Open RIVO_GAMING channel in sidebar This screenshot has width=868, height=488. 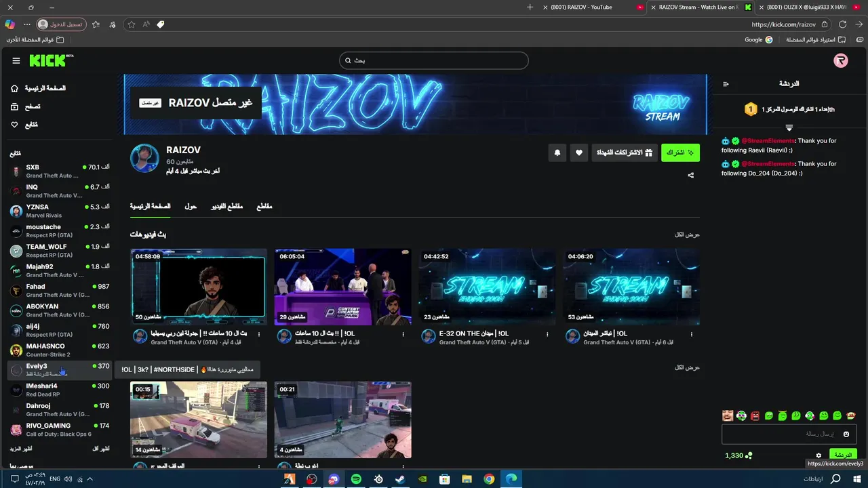[x=60, y=429]
